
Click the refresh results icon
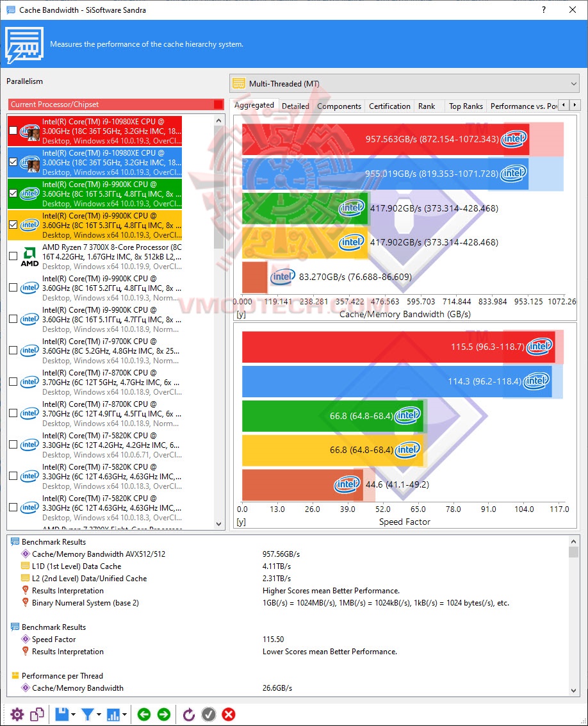(189, 714)
